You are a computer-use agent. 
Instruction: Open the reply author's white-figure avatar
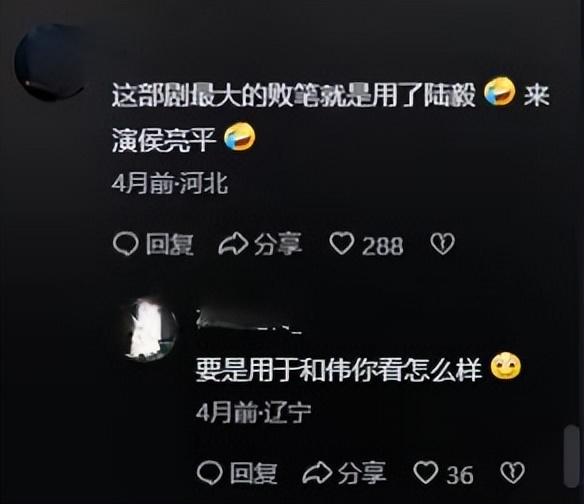click(x=150, y=330)
